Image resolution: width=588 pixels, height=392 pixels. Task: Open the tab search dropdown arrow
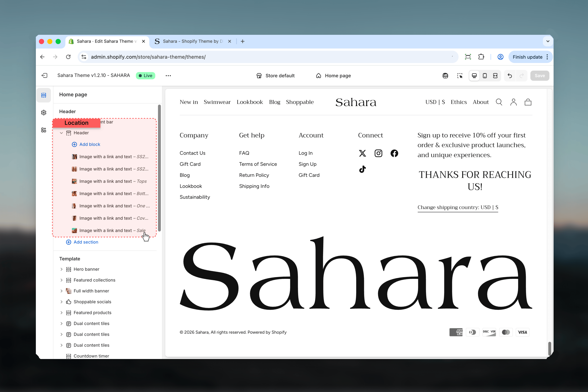(x=548, y=41)
